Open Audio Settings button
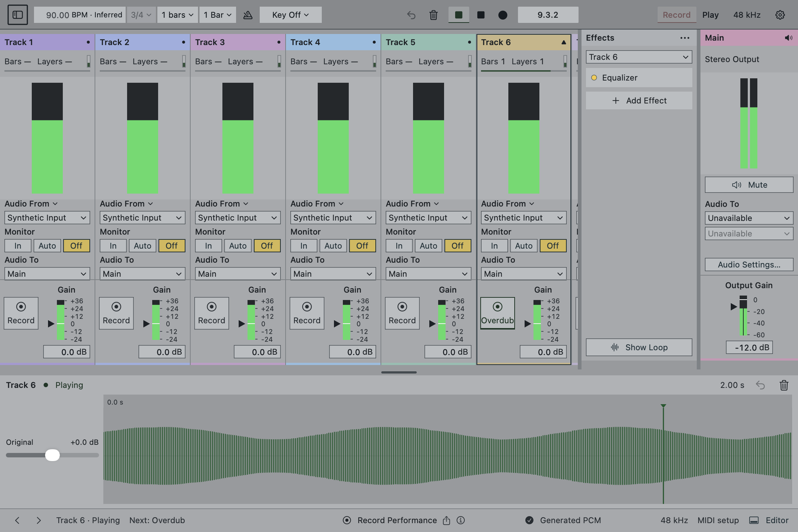The image size is (798, 532). [x=749, y=265]
